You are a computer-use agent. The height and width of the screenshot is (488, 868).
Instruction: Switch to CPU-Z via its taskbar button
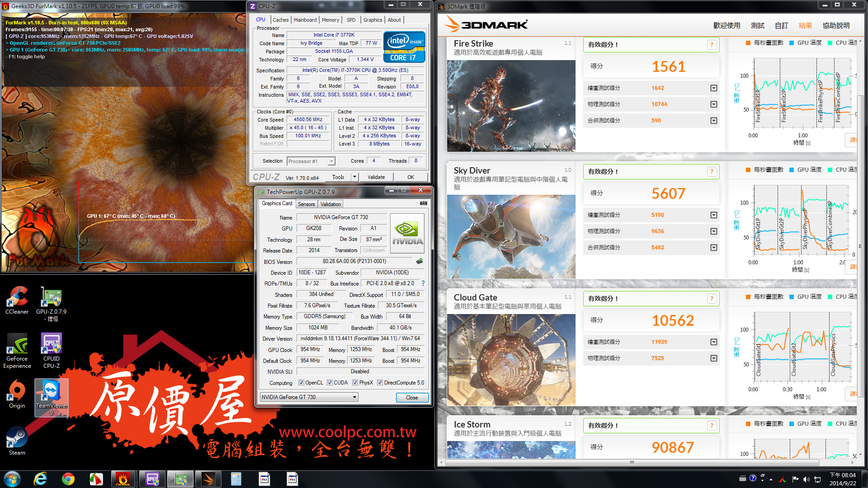pos(152,479)
